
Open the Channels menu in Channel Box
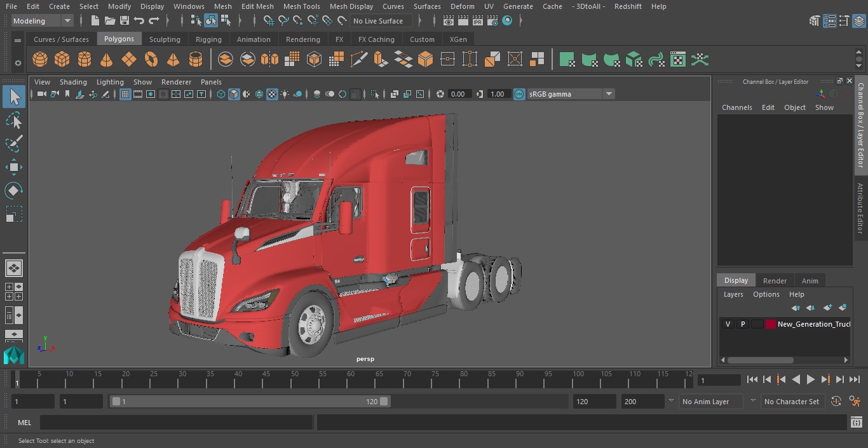tap(736, 107)
